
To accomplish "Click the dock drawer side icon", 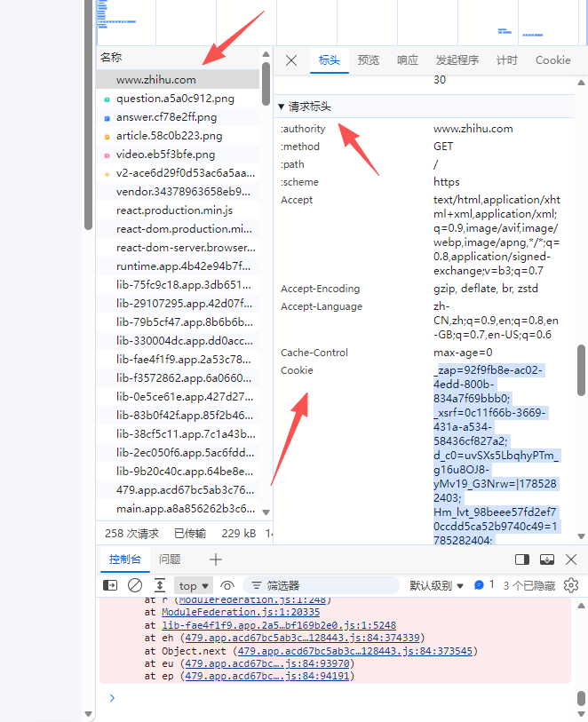I will (522, 559).
